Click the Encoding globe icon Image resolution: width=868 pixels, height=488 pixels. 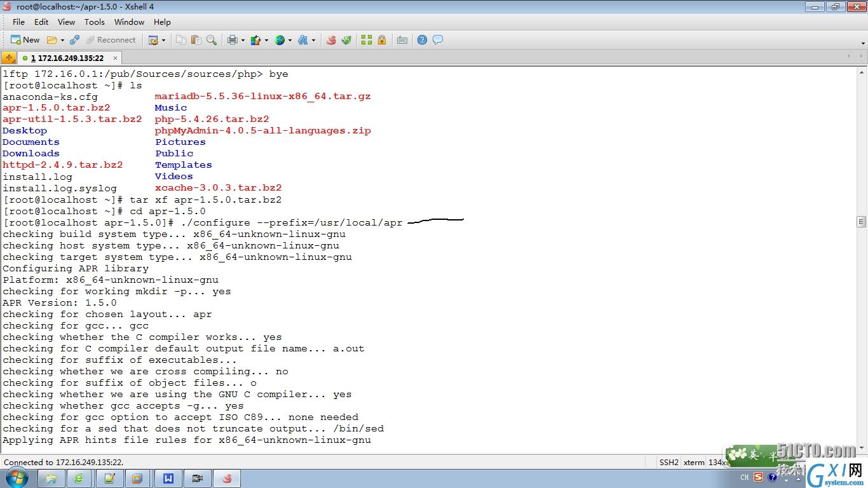280,40
